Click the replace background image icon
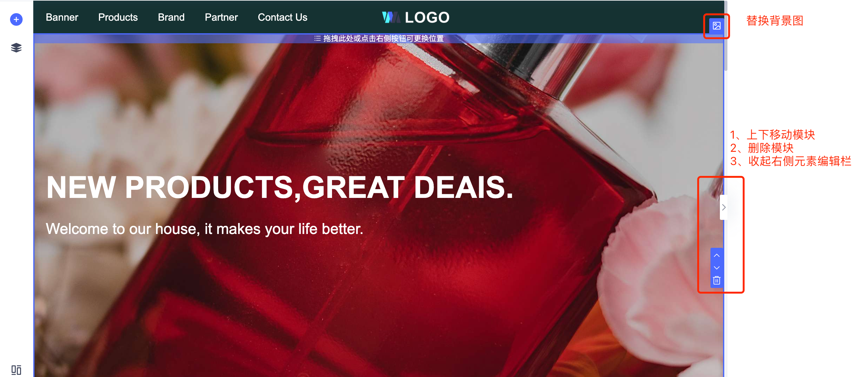 click(x=716, y=26)
